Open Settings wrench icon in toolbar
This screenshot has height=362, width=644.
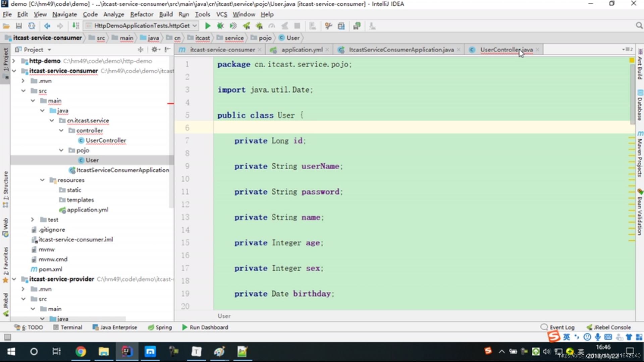(x=328, y=26)
